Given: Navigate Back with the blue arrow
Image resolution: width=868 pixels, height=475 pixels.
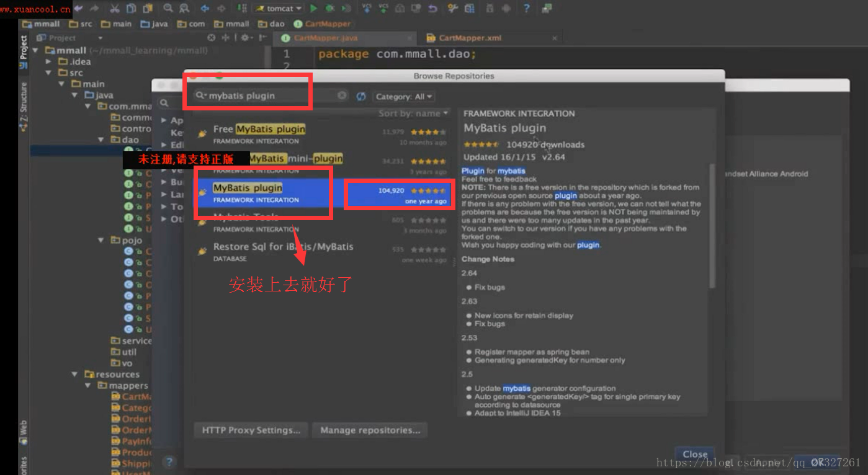Looking at the screenshot, I should (205, 9).
